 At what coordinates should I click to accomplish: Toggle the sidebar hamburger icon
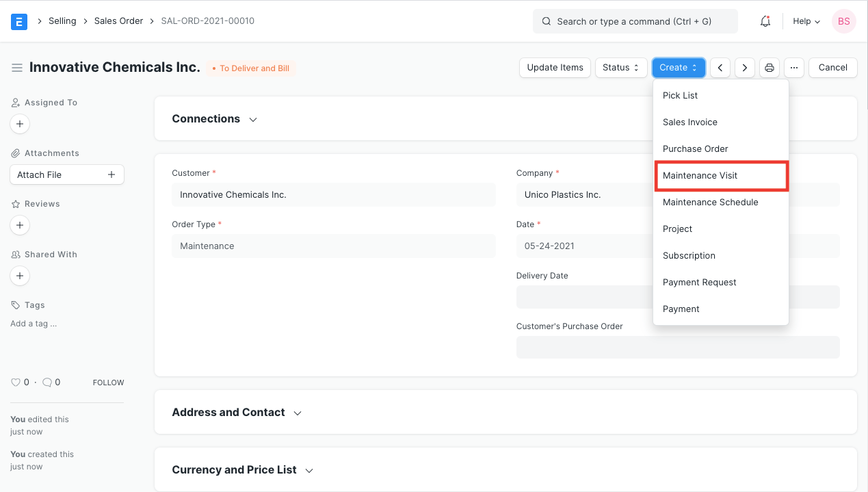(17, 68)
